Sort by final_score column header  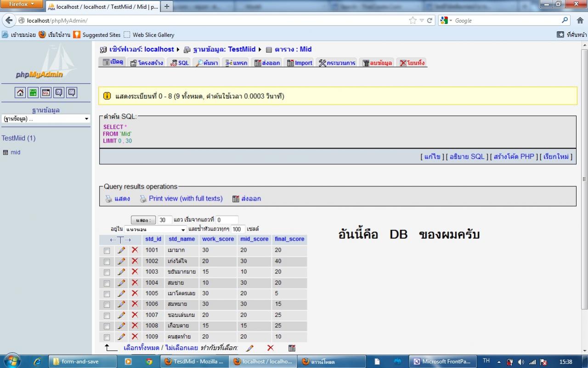[x=289, y=239]
